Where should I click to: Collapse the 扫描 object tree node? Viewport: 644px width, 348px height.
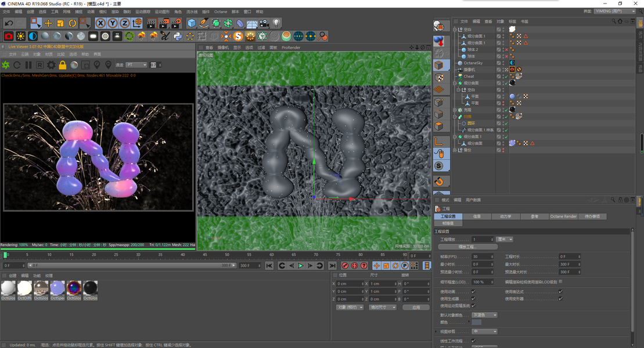click(455, 117)
